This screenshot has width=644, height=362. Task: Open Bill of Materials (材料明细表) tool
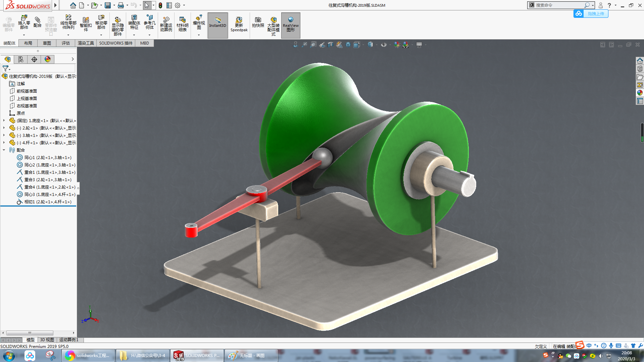click(x=182, y=24)
